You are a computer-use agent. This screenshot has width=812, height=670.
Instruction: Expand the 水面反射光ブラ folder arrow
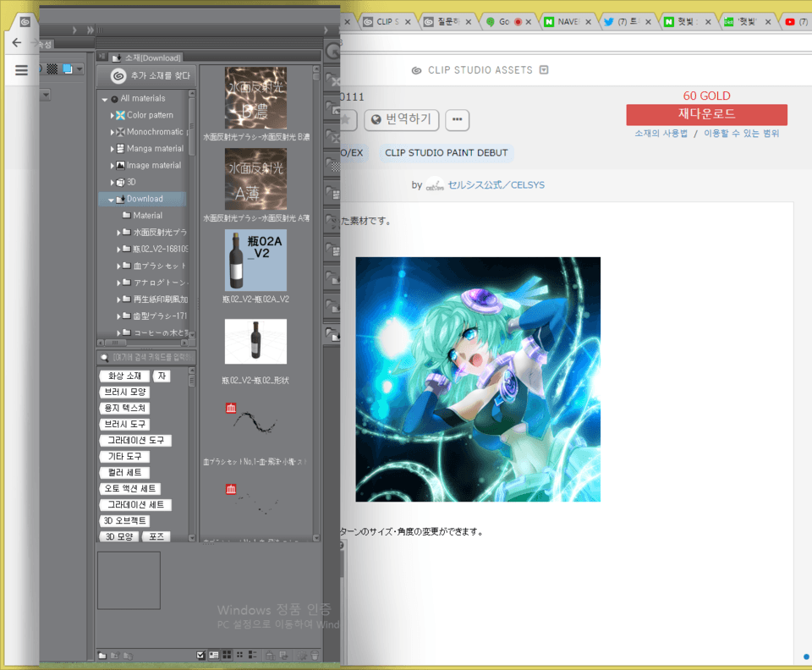(x=118, y=233)
